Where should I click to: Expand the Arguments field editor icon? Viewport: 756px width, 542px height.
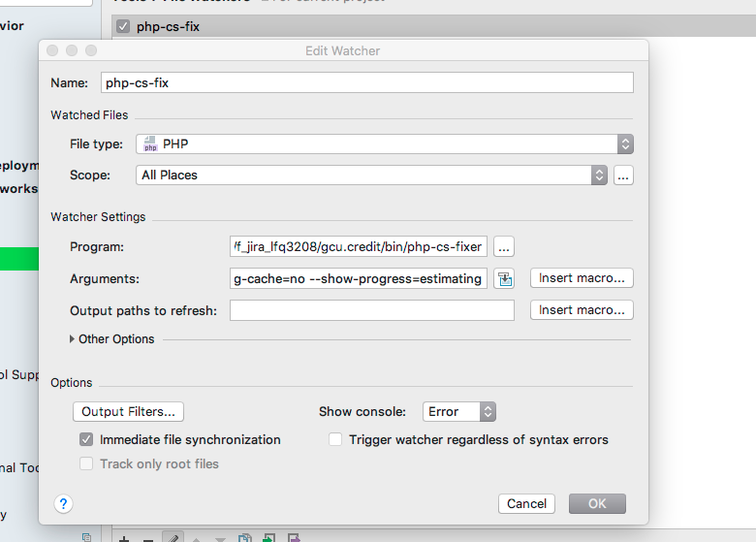[503, 278]
